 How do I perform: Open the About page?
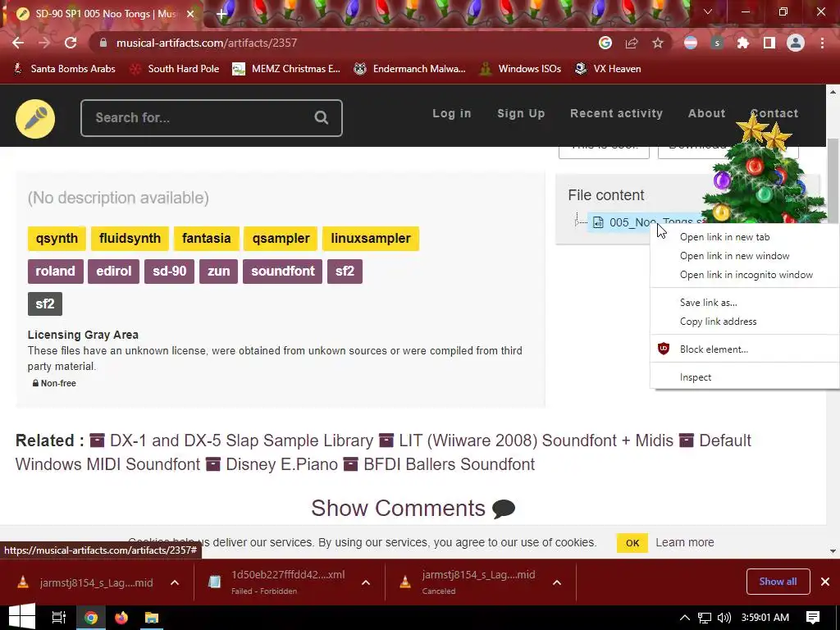[x=706, y=113]
